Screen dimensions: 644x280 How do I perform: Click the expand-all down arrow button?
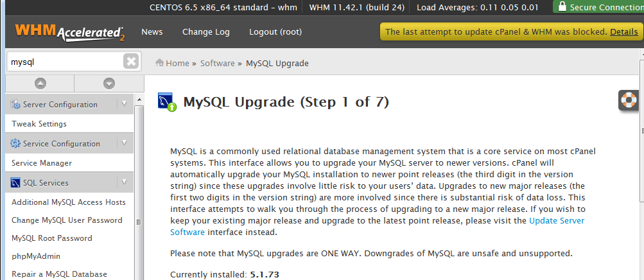[109, 83]
